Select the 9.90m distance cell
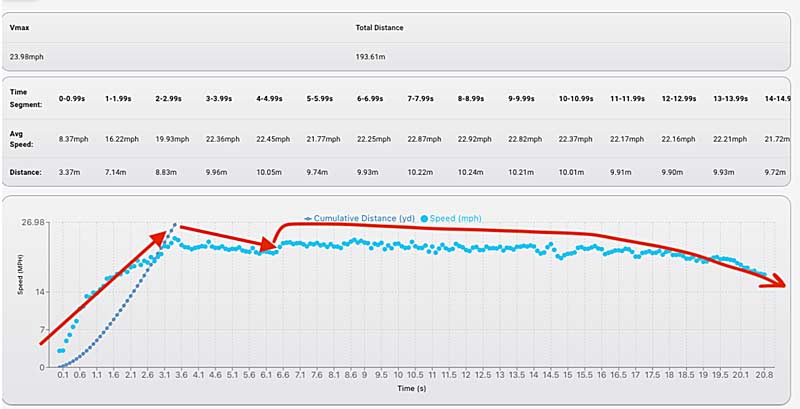Image resolution: width=800 pixels, height=409 pixels. point(672,172)
